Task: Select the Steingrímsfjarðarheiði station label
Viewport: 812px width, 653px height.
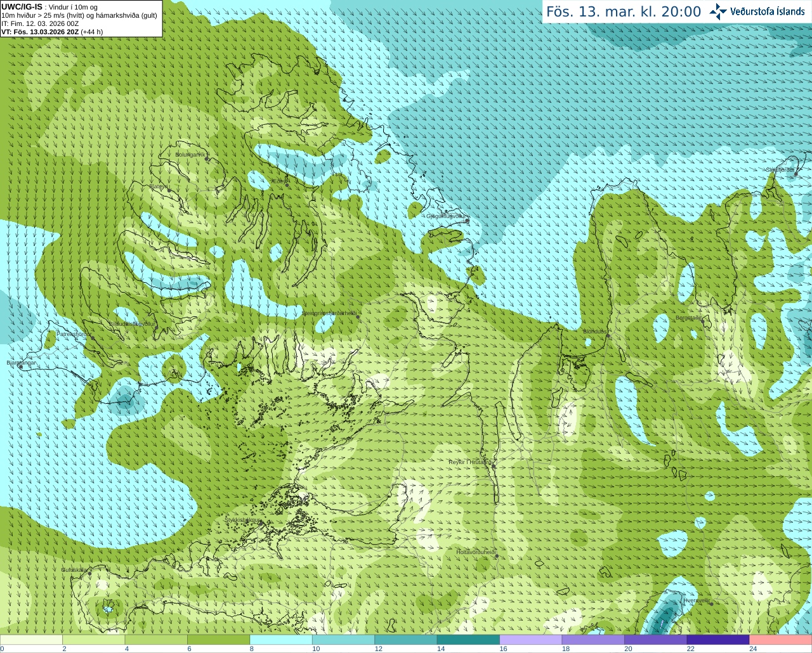Action: coord(329,313)
